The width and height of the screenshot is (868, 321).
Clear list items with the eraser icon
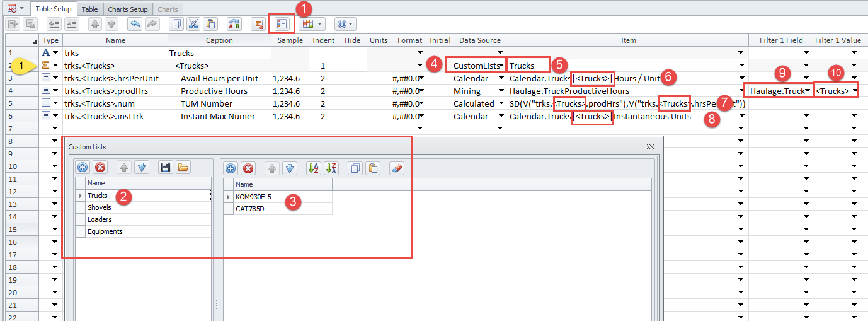[396, 168]
